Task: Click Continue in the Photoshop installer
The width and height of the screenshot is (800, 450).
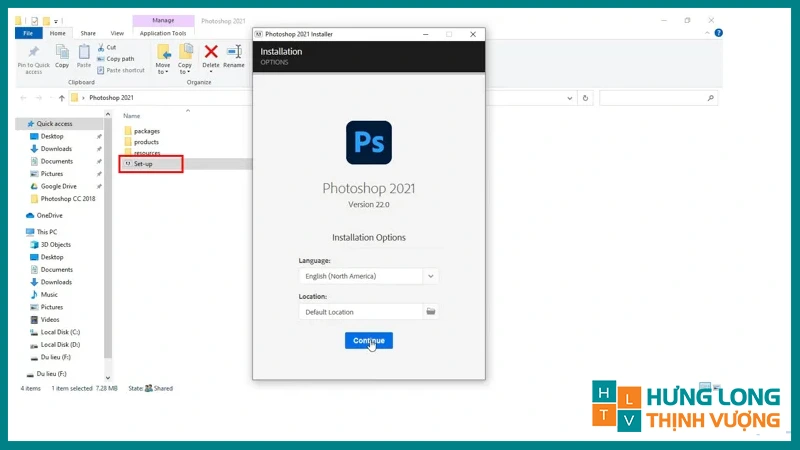Action: pos(368,340)
